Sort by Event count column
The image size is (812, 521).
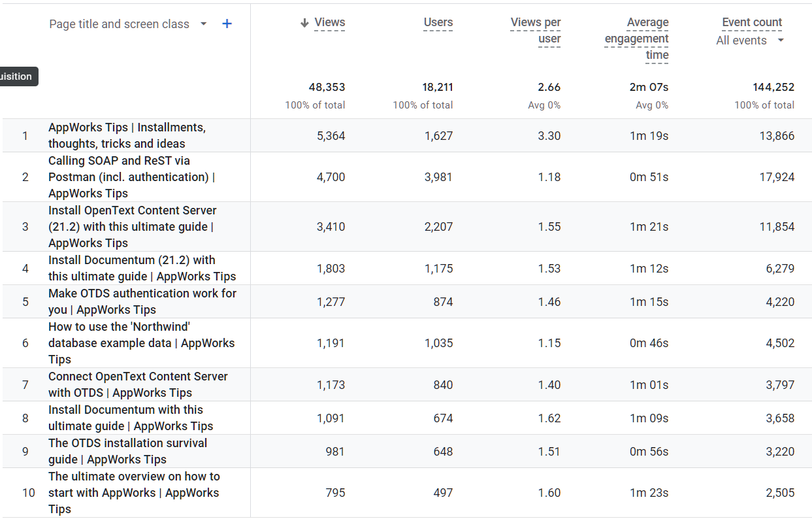pos(752,23)
